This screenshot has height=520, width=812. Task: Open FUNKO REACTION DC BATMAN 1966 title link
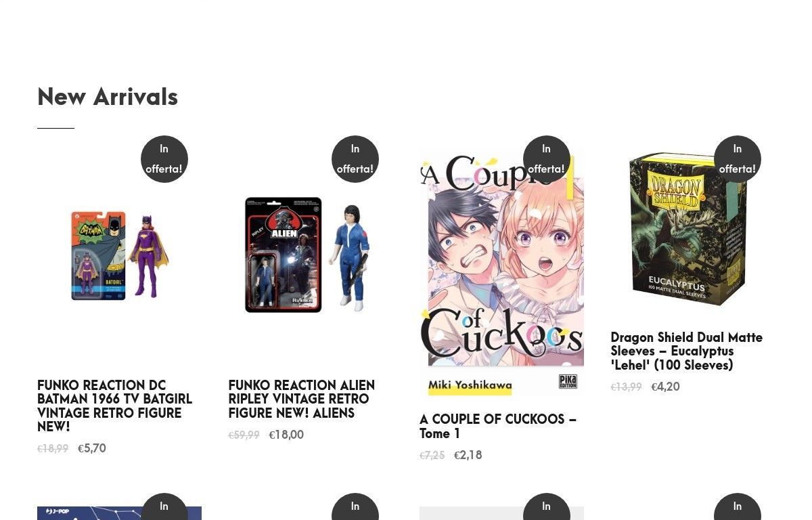click(x=115, y=406)
